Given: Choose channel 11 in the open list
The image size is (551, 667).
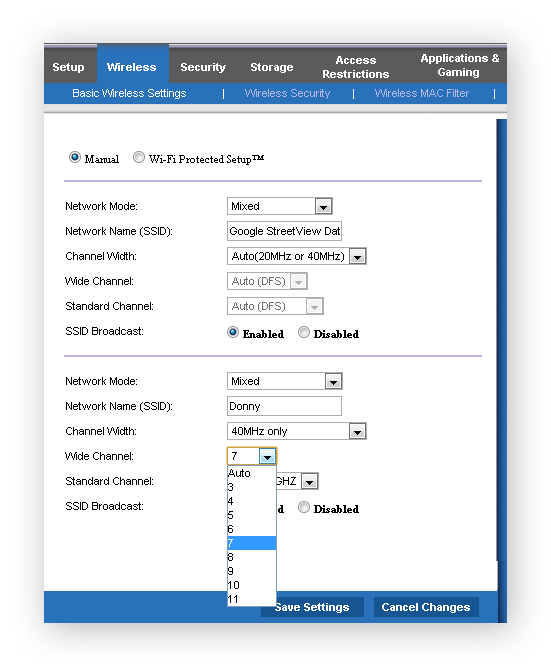Looking at the screenshot, I should [252, 599].
